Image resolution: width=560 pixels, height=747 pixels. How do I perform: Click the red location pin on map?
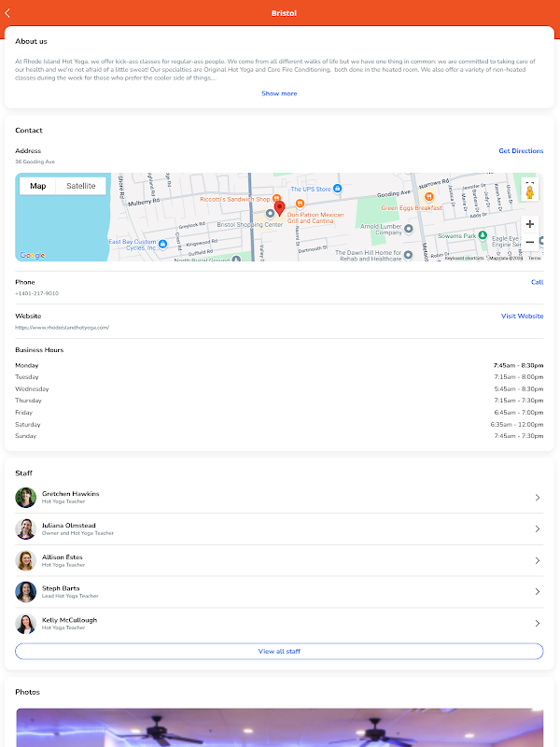coord(280,208)
